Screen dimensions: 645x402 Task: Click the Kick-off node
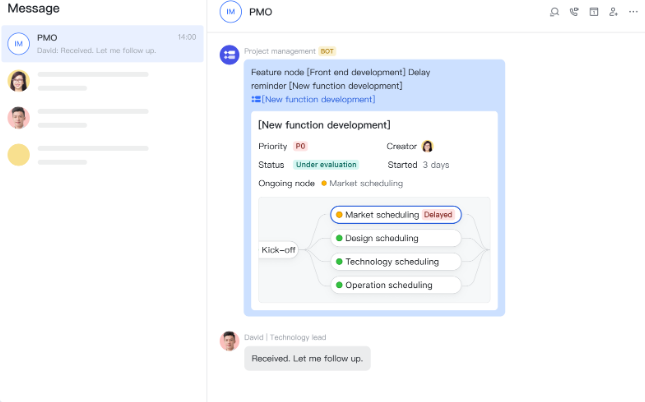coord(278,250)
